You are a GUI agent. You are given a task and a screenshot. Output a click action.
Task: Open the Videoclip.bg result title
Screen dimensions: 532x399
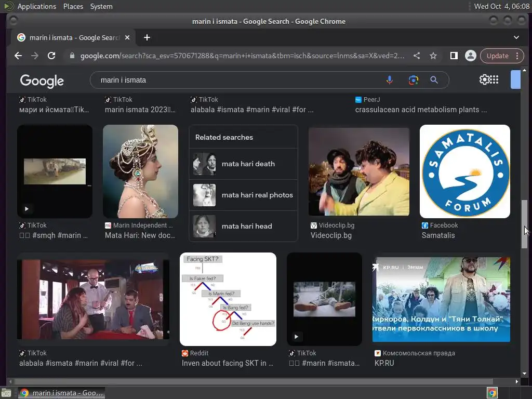click(x=331, y=235)
